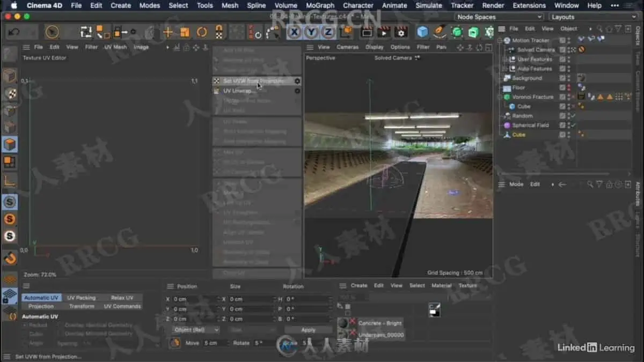Expand the User Features tree node

pyautogui.click(x=506, y=60)
